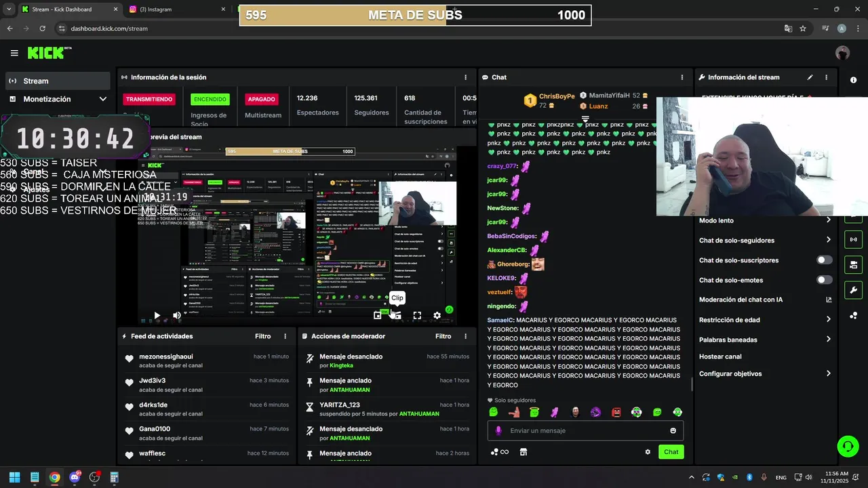Open the green support headset button
The image size is (868, 488).
848,446
